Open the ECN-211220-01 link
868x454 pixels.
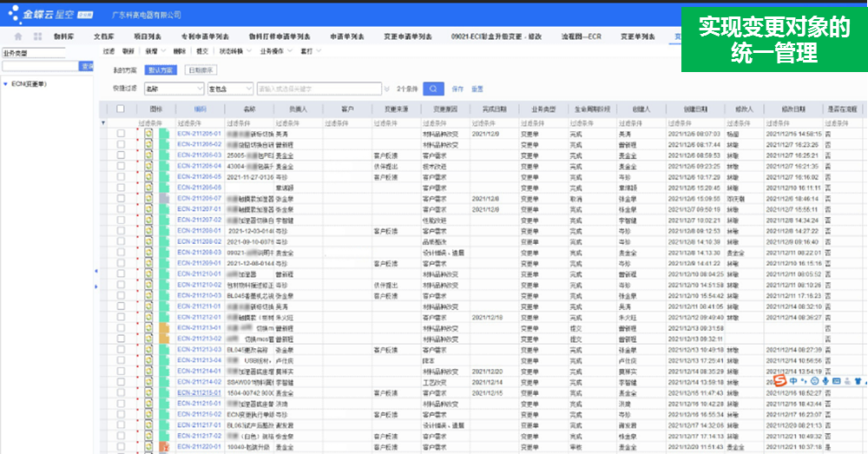[200, 447]
